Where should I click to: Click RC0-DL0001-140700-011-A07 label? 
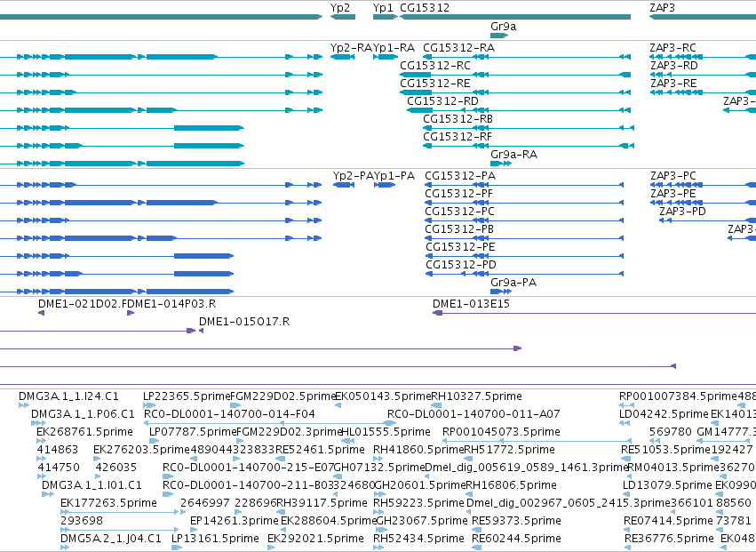click(x=474, y=414)
